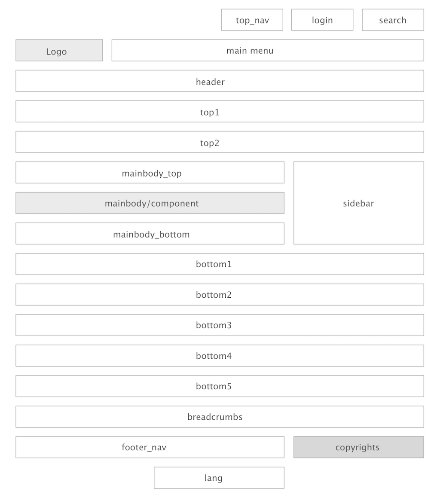Select the lang position box
The height and width of the screenshot is (504, 440).
(219, 477)
